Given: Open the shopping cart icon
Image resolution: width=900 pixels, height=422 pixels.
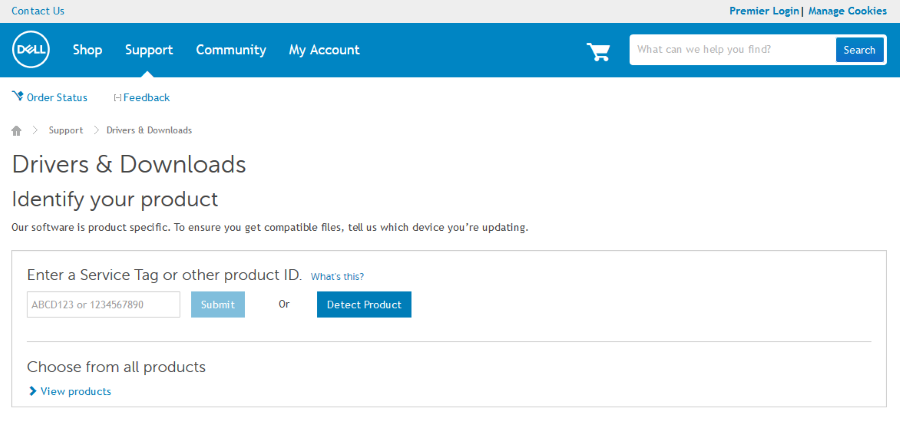Looking at the screenshot, I should point(598,51).
